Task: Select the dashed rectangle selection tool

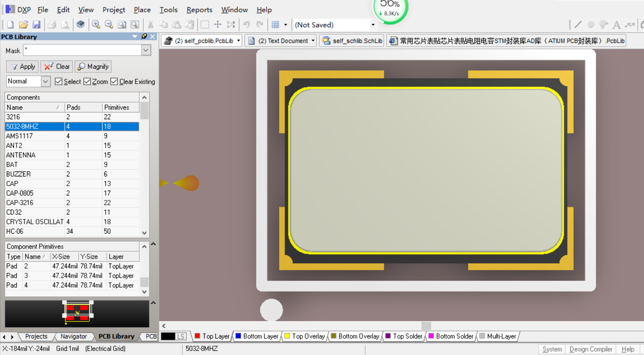Action: pyautogui.click(x=205, y=25)
